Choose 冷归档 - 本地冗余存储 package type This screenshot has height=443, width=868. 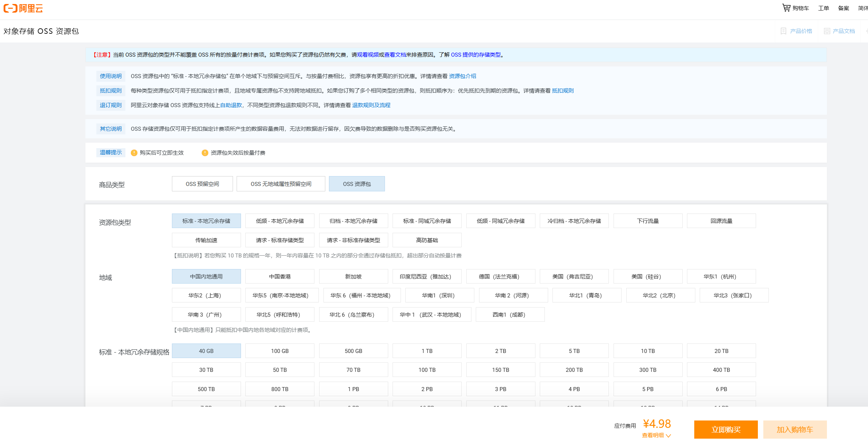tap(574, 221)
